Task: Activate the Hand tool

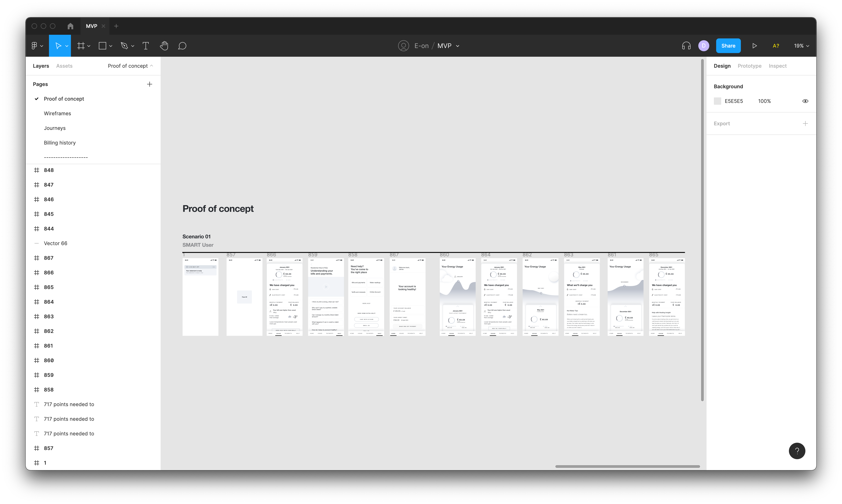Action: 164,46
